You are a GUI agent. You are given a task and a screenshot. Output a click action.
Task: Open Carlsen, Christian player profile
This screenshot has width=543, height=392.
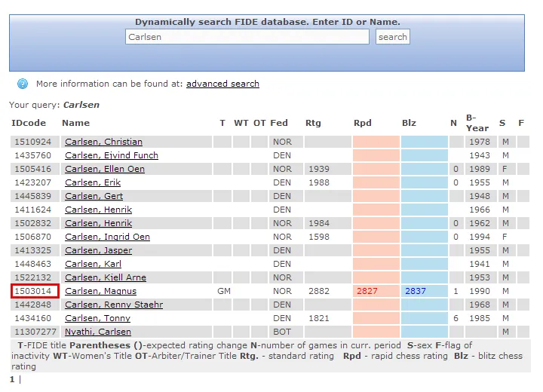[103, 142]
